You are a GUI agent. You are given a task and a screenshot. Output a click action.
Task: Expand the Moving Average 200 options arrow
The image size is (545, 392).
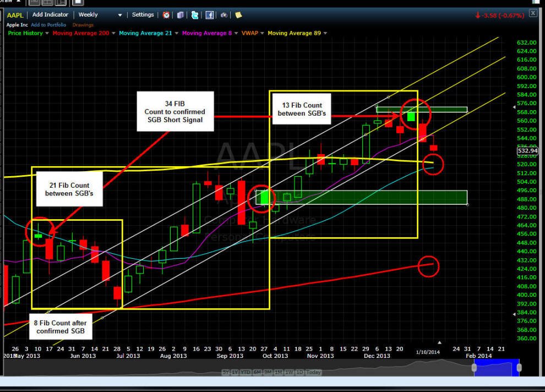coord(113,34)
